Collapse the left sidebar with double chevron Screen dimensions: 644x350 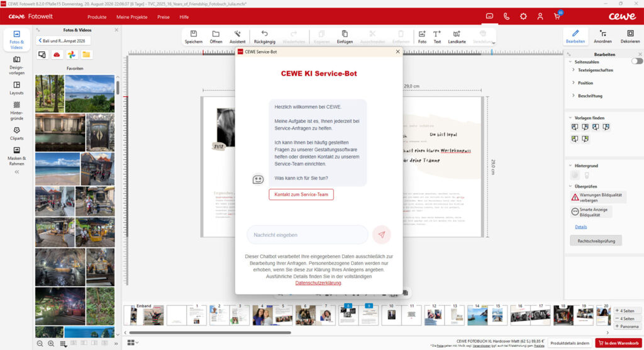(x=17, y=172)
